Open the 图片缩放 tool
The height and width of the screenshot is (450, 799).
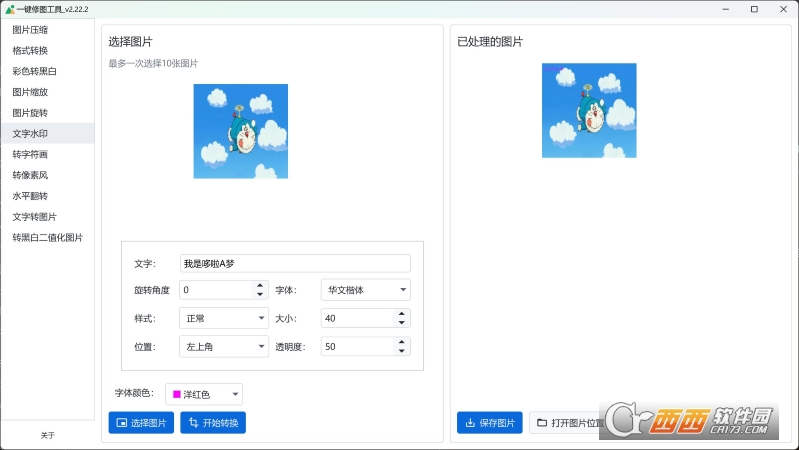(47, 92)
